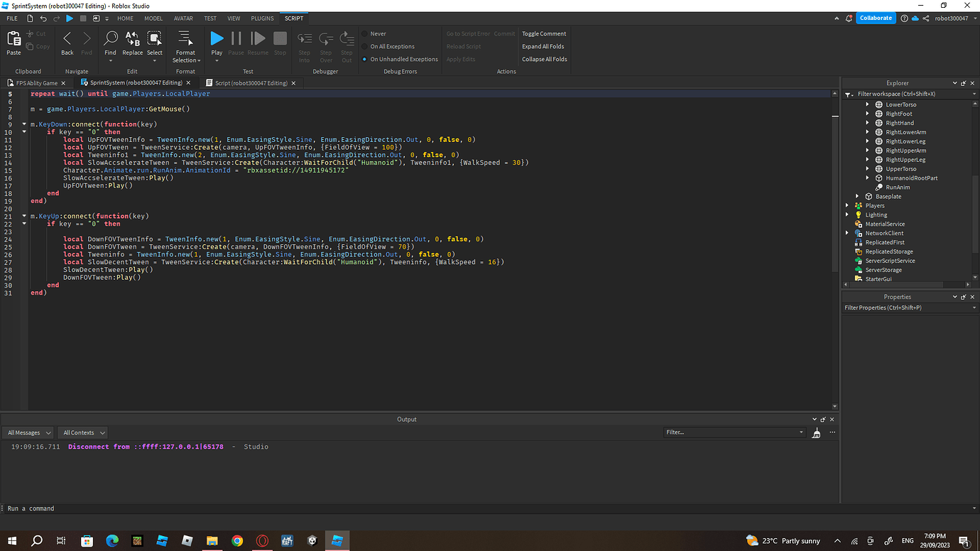The height and width of the screenshot is (551, 980).
Task: Start playtest with the big Play icon
Action: tap(217, 38)
